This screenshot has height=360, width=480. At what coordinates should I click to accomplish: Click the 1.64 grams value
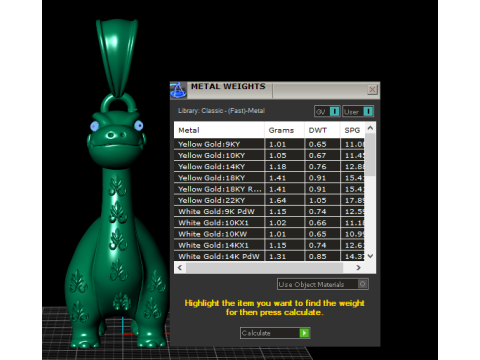(x=278, y=200)
